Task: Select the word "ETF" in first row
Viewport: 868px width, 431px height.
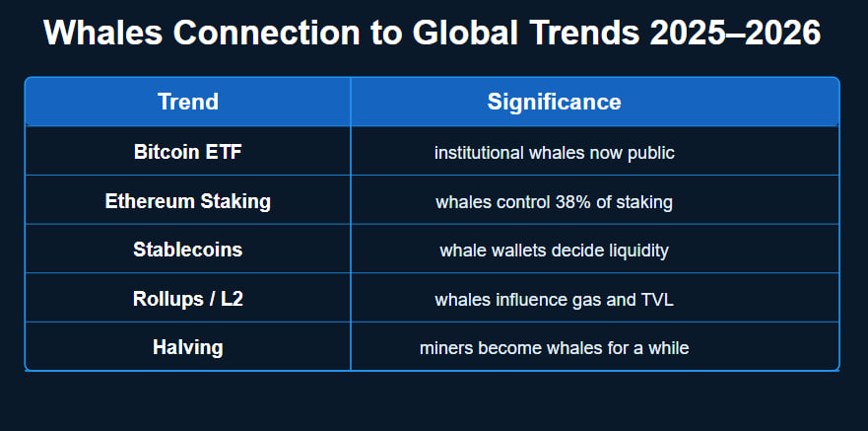Action: click(x=223, y=153)
